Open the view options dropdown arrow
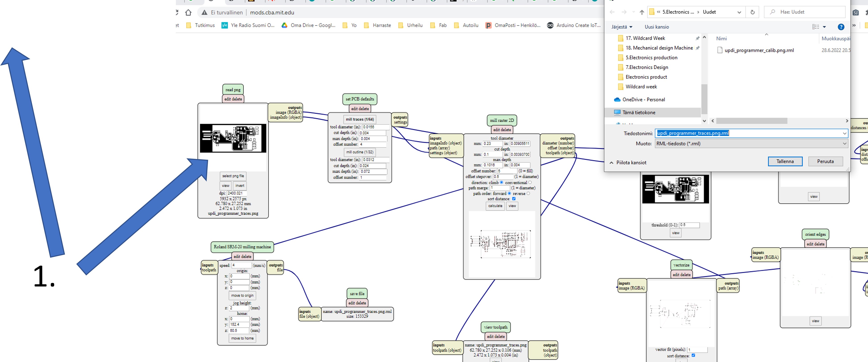The height and width of the screenshot is (362, 868). [825, 27]
